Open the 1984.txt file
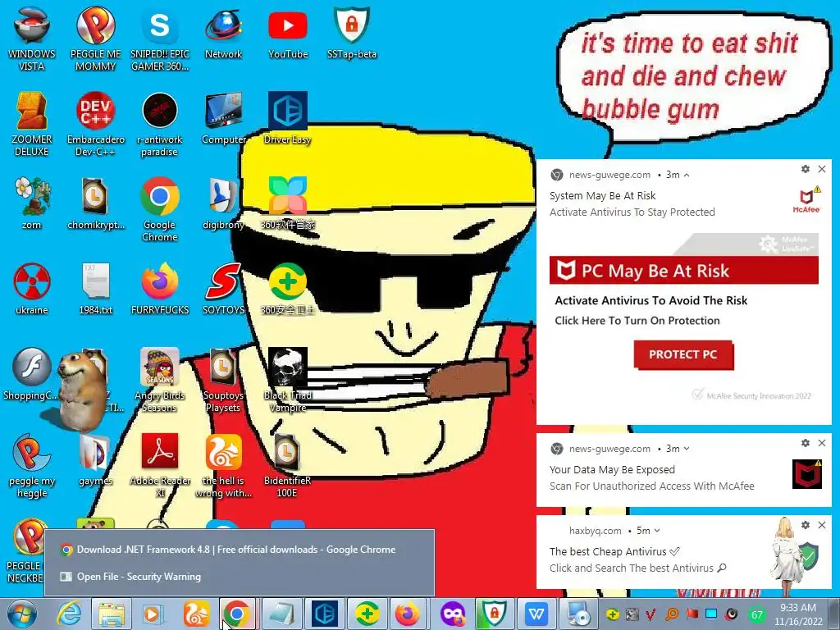840x630 pixels. point(95,289)
